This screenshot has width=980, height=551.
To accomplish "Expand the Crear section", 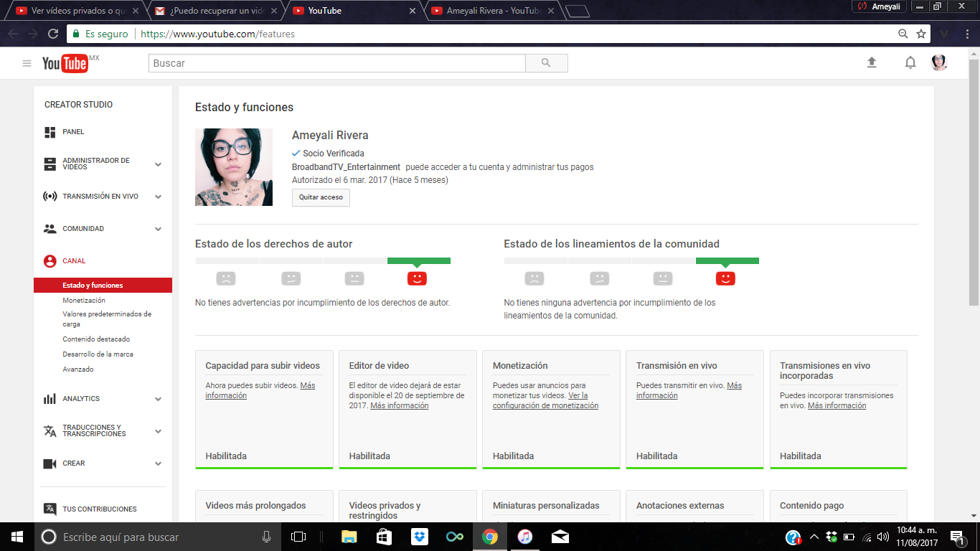I will click(159, 463).
